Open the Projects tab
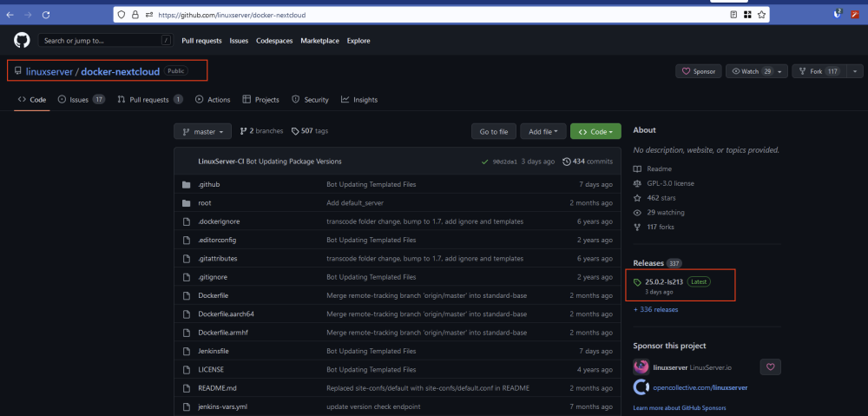Screen dimensions: 868x416 pos(260,100)
